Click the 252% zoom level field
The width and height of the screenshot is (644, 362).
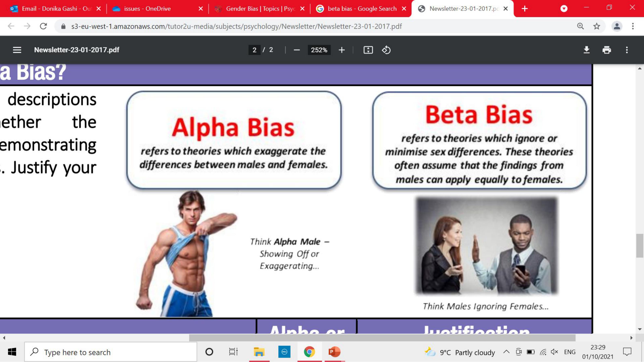[x=319, y=50]
